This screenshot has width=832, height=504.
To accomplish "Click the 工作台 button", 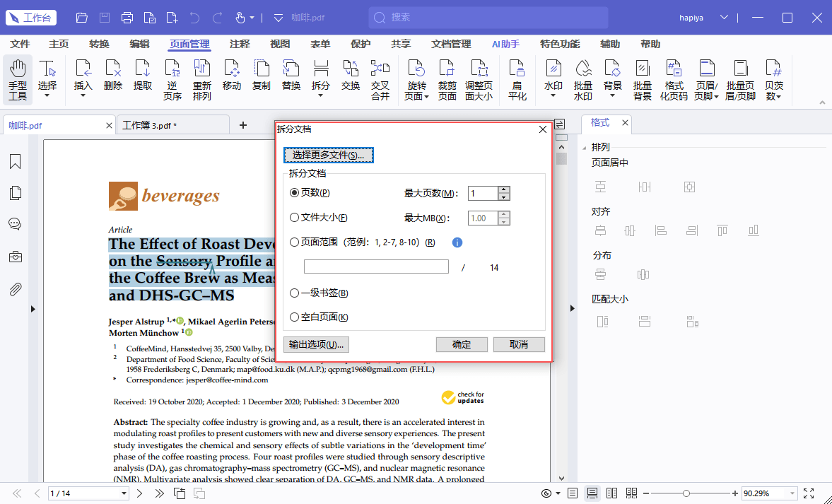I will (x=31, y=18).
